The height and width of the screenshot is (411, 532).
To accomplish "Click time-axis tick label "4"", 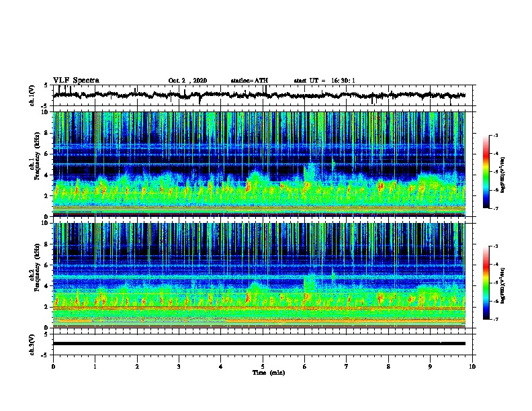I will (221, 367).
